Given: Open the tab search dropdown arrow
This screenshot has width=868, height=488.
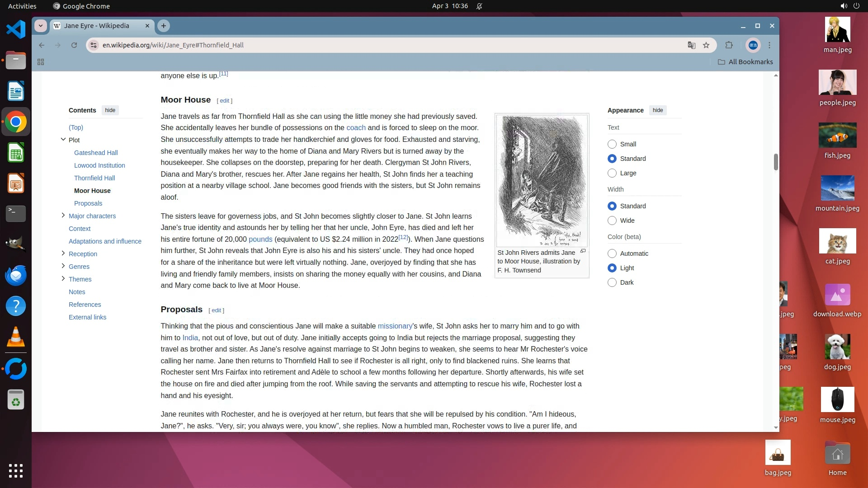Looking at the screenshot, I should [41, 26].
